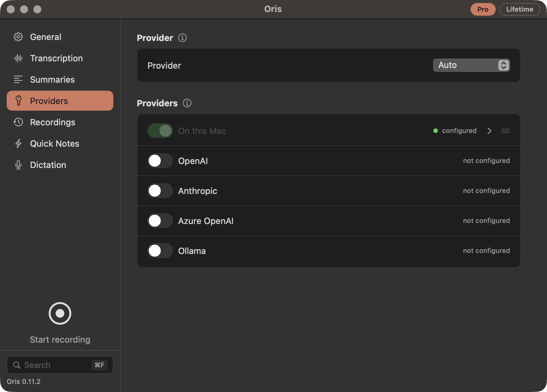Click Anthropic's not configured status
This screenshot has width=547, height=392.
tap(486, 191)
